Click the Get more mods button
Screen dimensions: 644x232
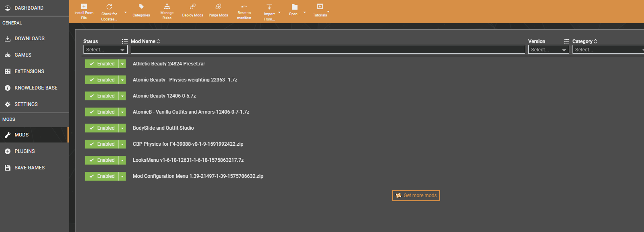click(416, 195)
